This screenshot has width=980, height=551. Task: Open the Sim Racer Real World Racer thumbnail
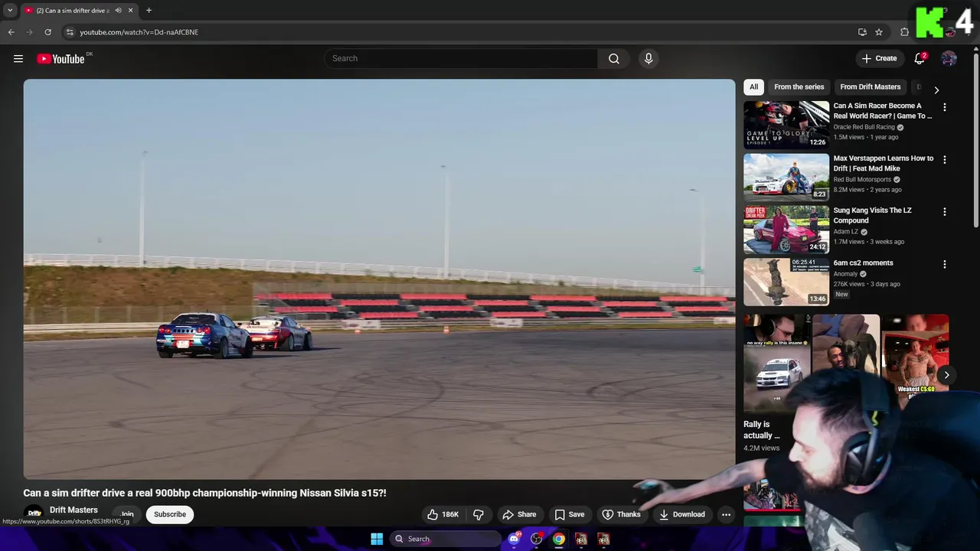click(786, 125)
